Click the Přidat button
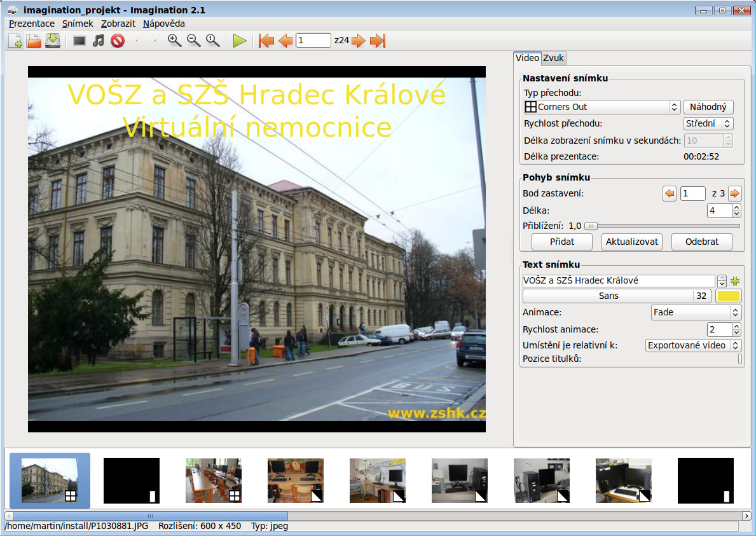 click(561, 242)
